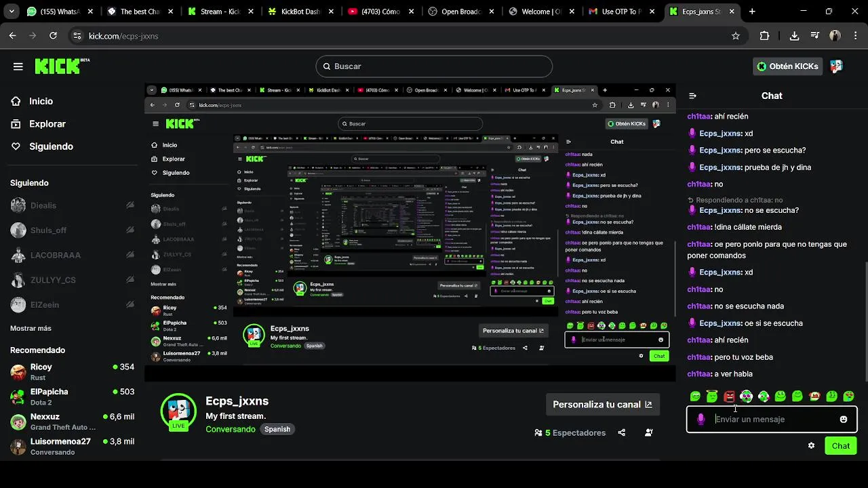The width and height of the screenshot is (868, 488).
Task: Open a new browser tab
Action: pyautogui.click(x=752, y=12)
